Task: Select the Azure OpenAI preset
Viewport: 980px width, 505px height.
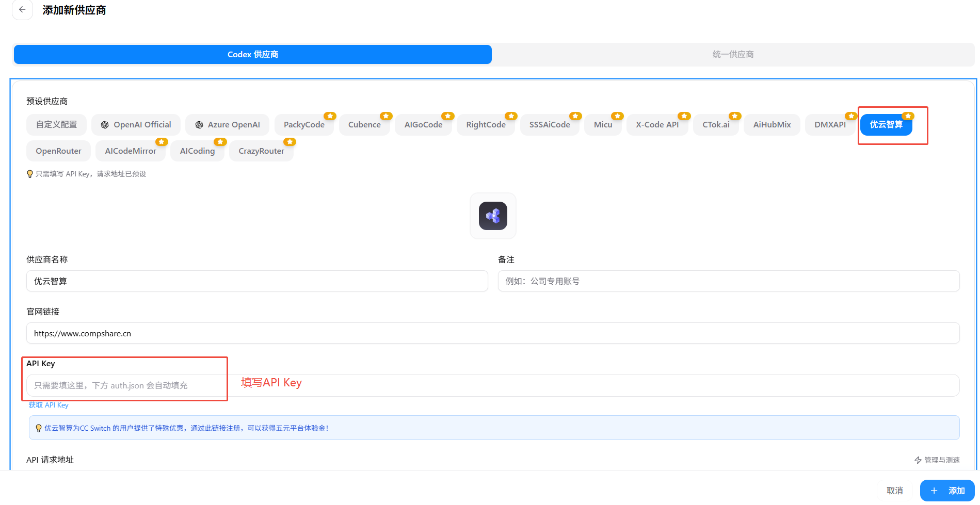Action: 227,125
